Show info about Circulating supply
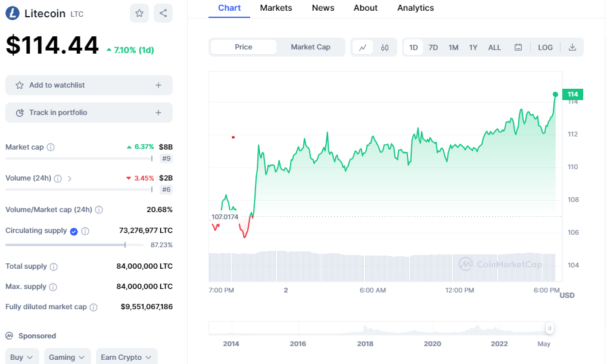This screenshot has width=607, height=364. 85,231
